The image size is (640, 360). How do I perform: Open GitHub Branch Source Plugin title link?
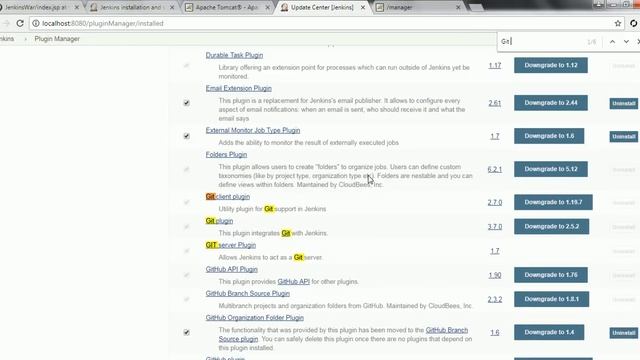pos(248,293)
